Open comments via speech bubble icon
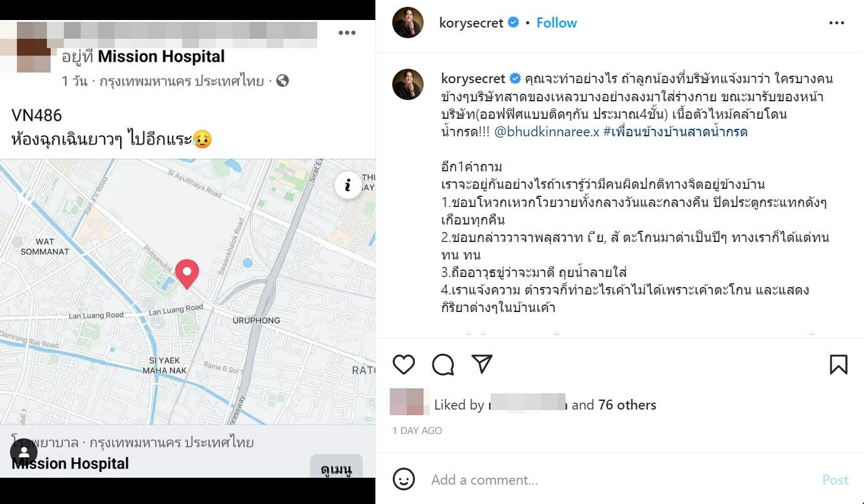The image size is (864, 504). tap(443, 364)
